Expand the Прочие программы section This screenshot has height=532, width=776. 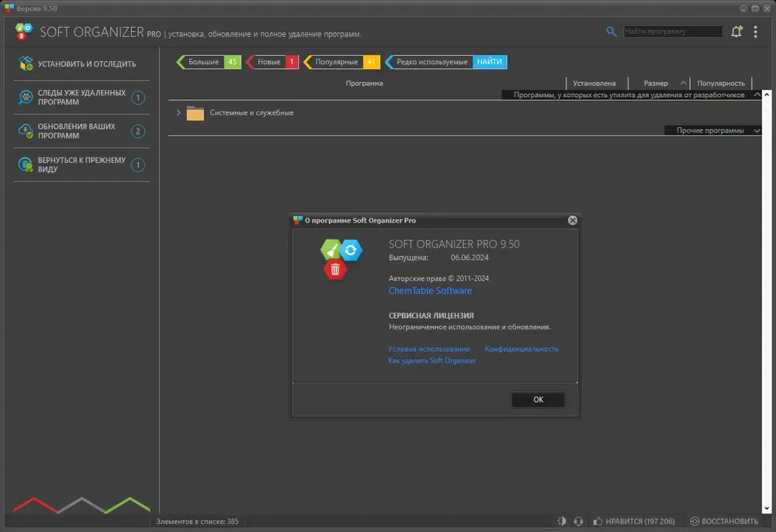(x=757, y=130)
